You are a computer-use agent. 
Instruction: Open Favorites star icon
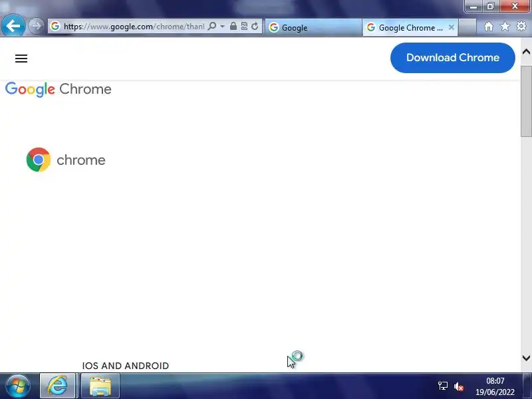pos(505,27)
